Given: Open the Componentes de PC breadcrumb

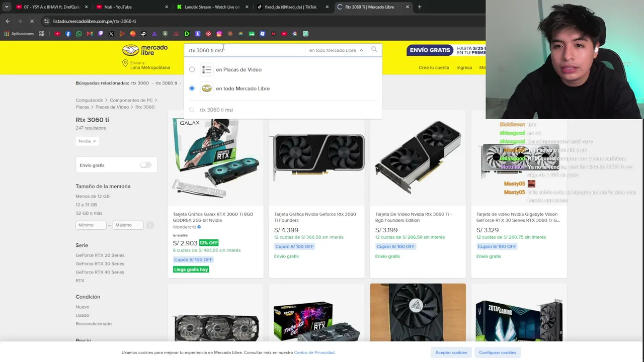Looking at the screenshot, I should tap(131, 100).
